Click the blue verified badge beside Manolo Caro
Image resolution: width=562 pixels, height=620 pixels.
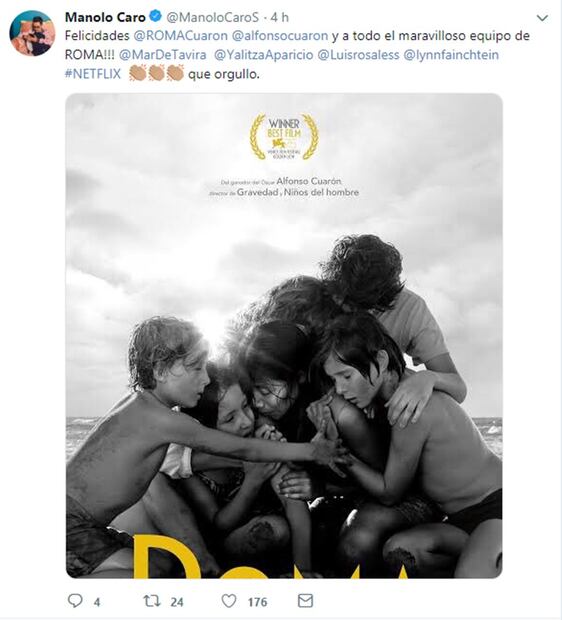[x=155, y=16]
